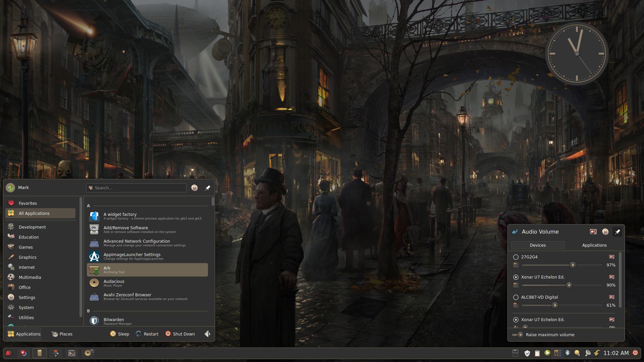Toggle Raise maximum volume switch
Viewport: 644px width, 362px height.
pyautogui.click(x=518, y=335)
